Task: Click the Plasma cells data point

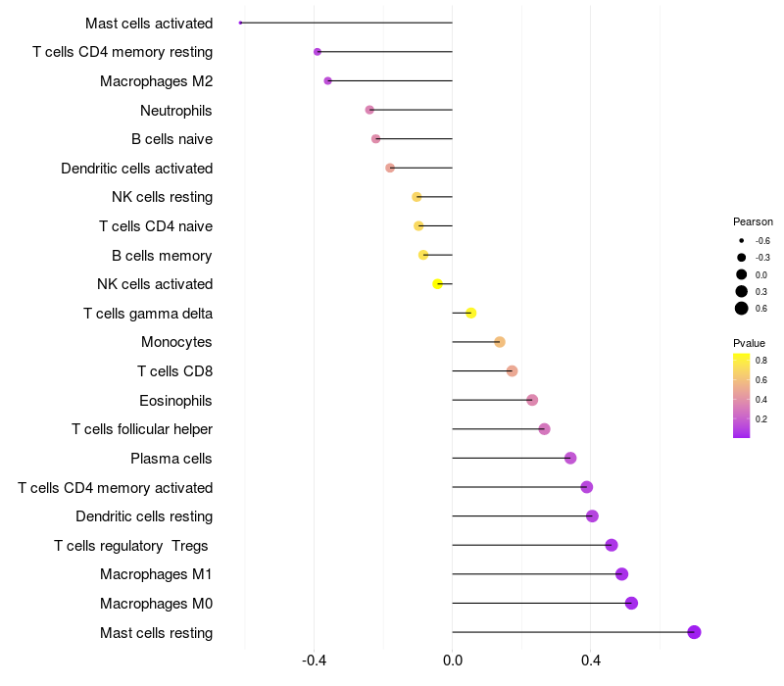Action: pos(570,458)
